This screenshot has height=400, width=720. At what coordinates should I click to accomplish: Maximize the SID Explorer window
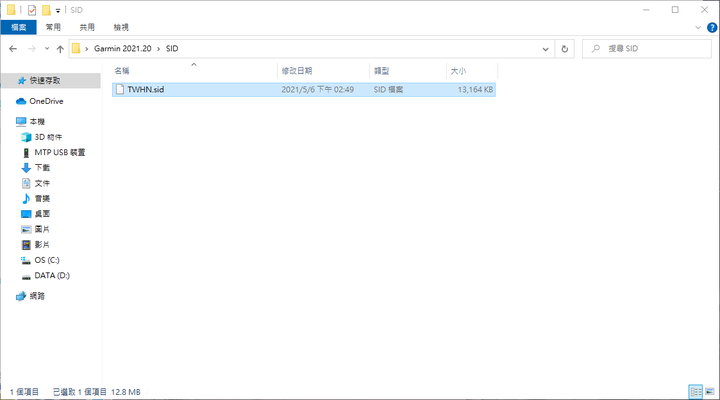tap(675, 10)
